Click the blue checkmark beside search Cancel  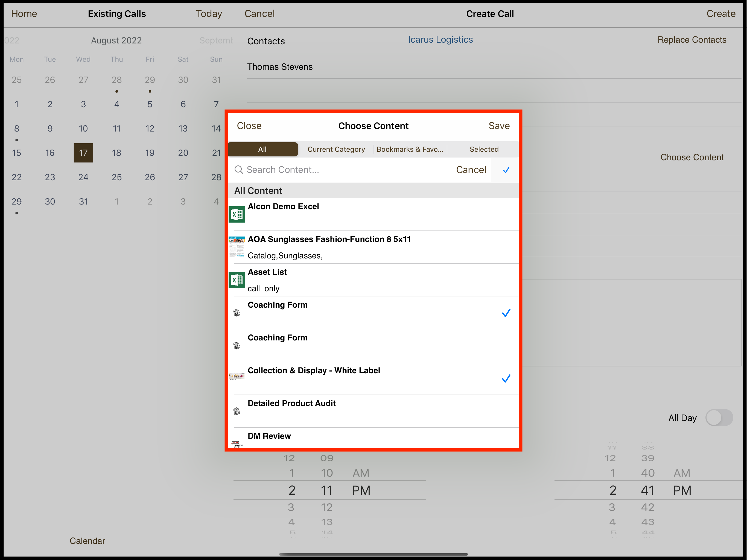(506, 170)
